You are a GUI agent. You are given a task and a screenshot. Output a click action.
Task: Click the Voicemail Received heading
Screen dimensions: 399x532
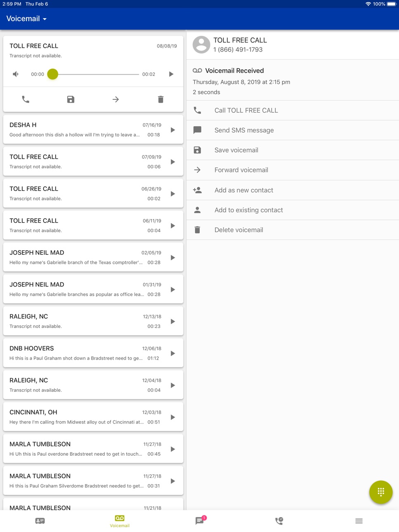234,71
